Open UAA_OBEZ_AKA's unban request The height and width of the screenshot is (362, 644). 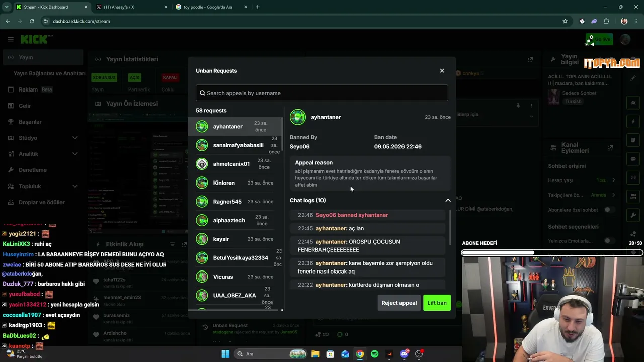[x=235, y=295]
